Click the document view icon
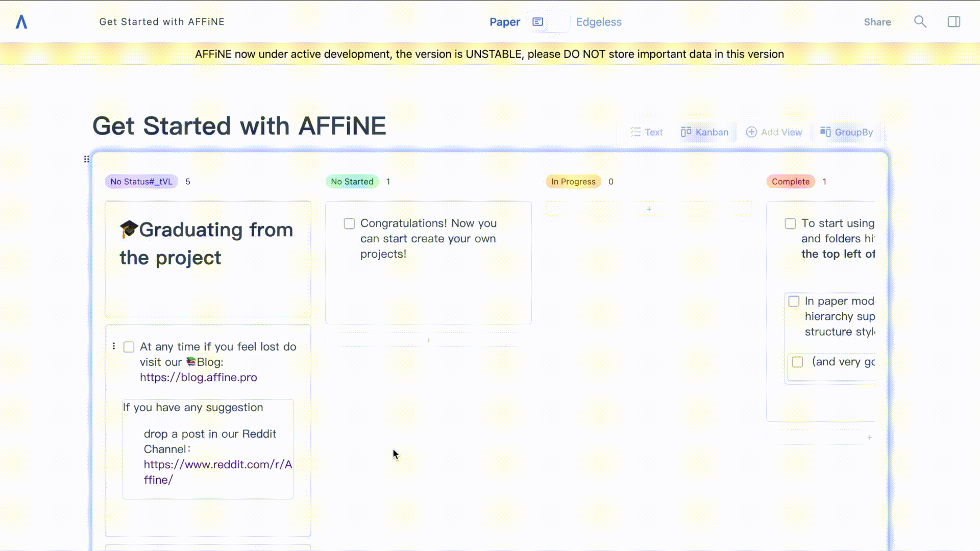 538,21
